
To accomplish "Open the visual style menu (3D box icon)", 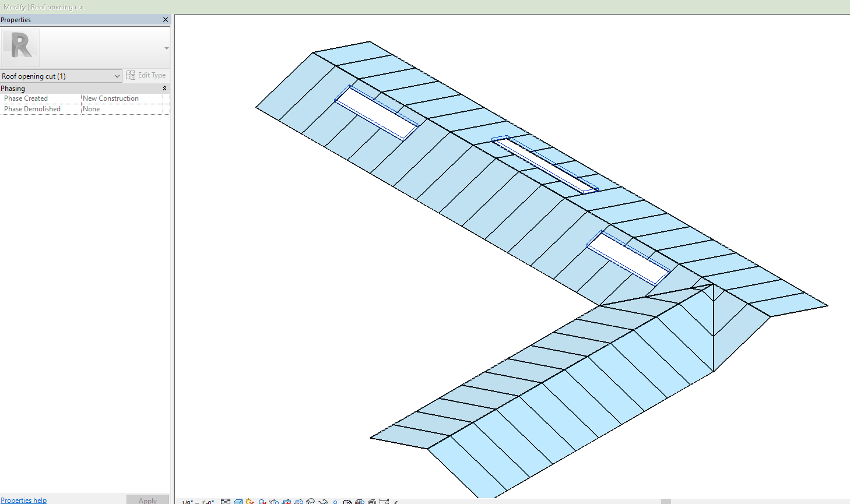I will pyautogui.click(x=237, y=501).
